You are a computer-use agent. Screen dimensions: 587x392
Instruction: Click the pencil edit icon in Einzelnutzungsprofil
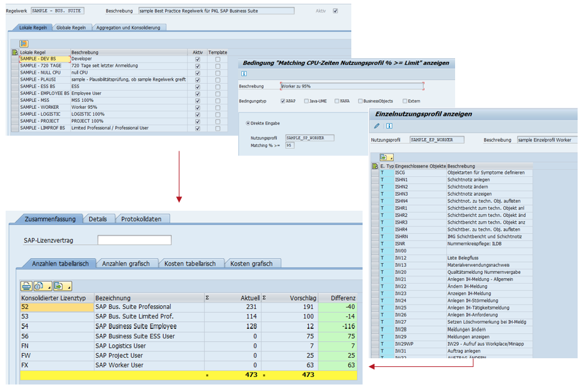point(376,126)
